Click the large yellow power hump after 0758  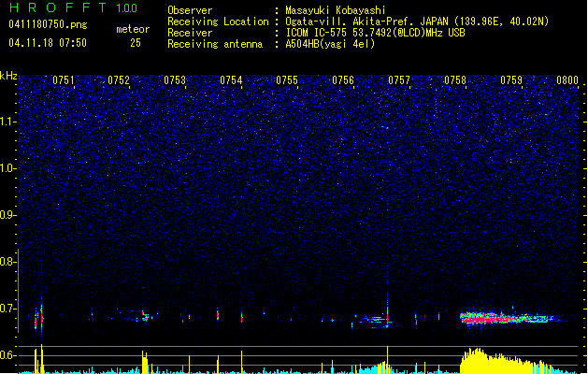click(x=505, y=361)
